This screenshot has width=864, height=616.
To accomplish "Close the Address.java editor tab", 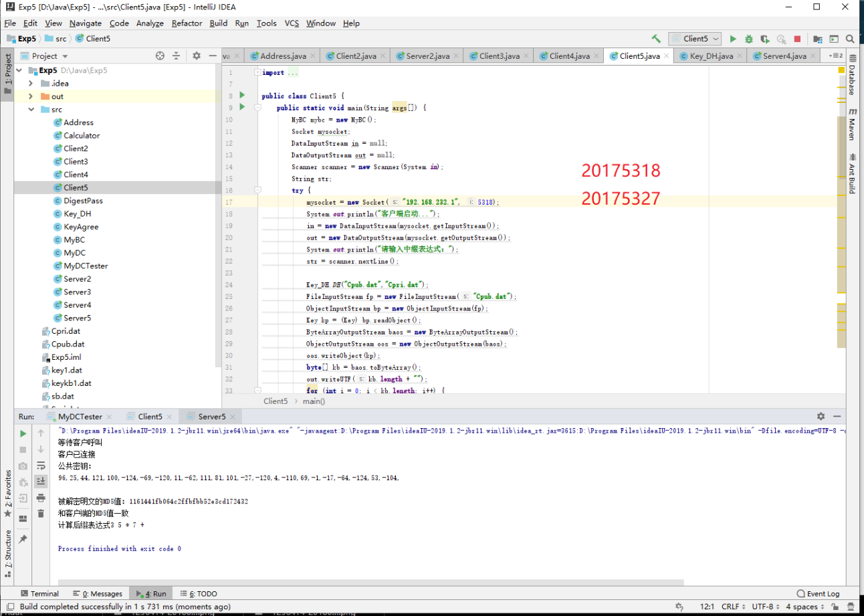I will pos(314,56).
